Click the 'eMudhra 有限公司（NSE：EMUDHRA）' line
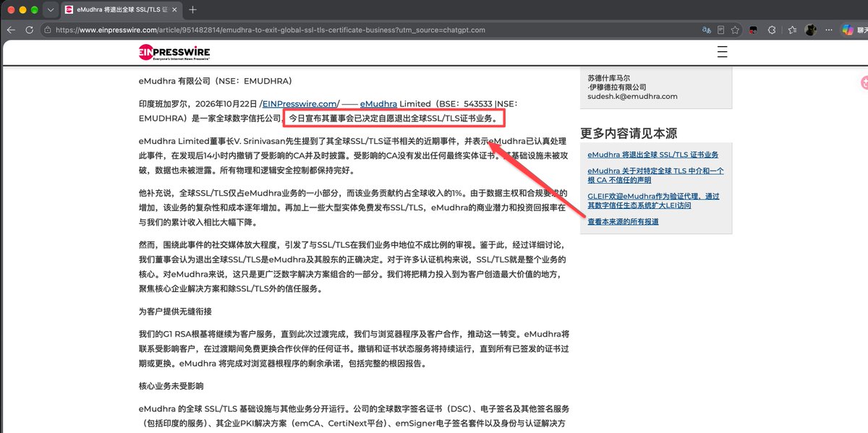This screenshot has width=868, height=433. pyautogui.click(x=216, y=82)
